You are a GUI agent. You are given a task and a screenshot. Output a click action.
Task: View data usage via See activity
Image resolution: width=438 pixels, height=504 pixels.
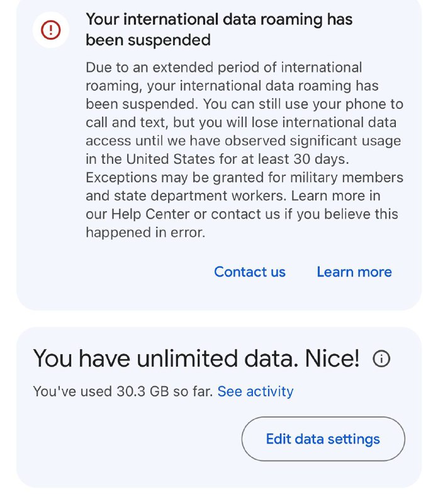coord(255,391)
